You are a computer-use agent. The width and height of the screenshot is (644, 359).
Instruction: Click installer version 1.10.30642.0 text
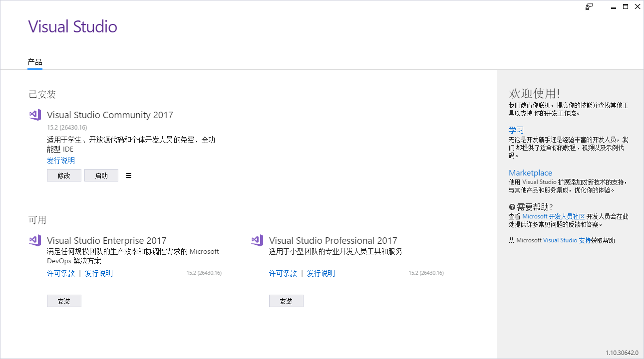point(622,353)
